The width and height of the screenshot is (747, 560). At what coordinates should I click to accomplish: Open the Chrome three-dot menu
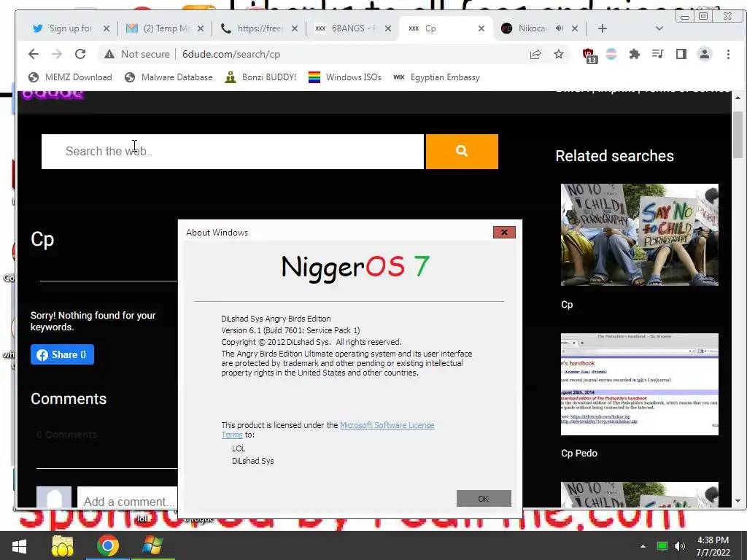tap(728, 54)
